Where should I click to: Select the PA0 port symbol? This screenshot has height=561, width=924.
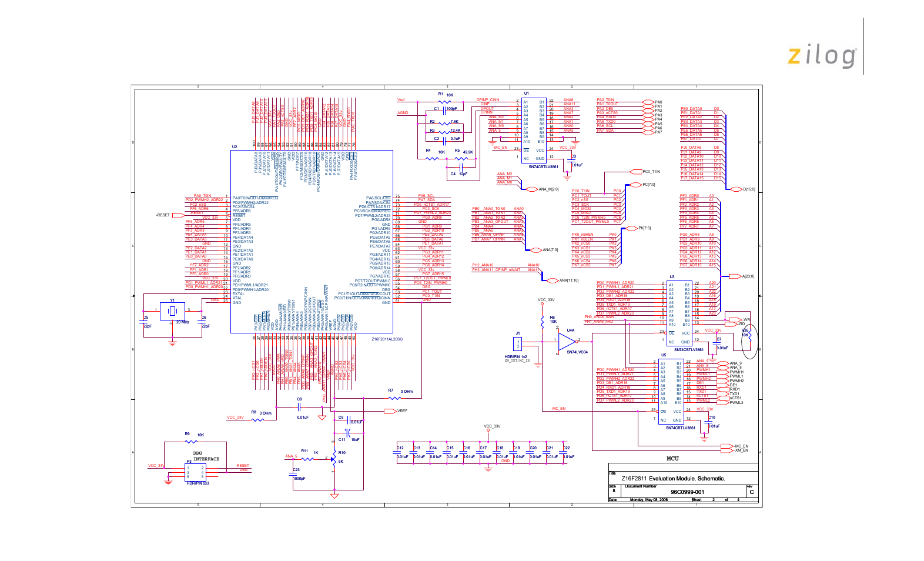648,102
